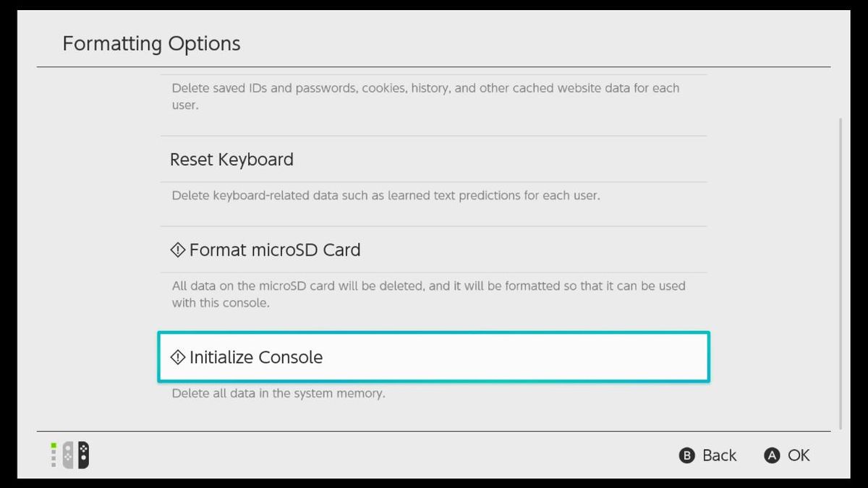
Task: Select the Reset Keyboard option
Action: pos(231,159)
